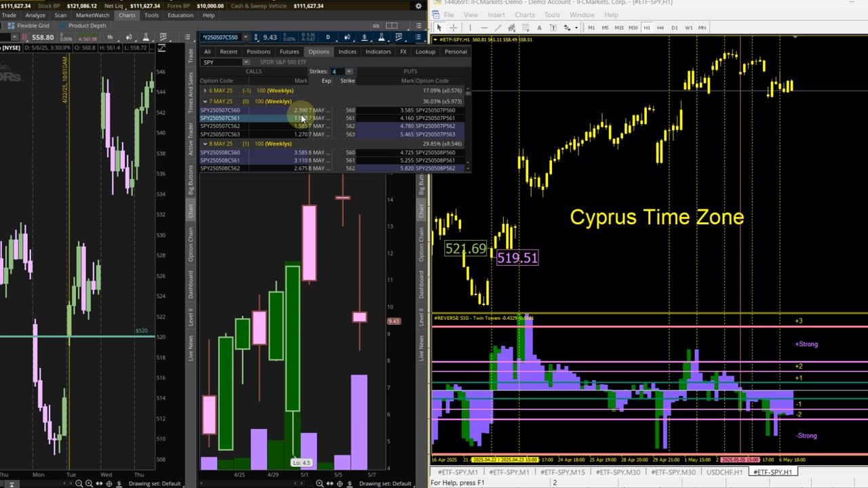This screenshot has height=488, width=868.
Task: Switch MT4 chart to H4 timeframe
Action: tap(660, 28)
